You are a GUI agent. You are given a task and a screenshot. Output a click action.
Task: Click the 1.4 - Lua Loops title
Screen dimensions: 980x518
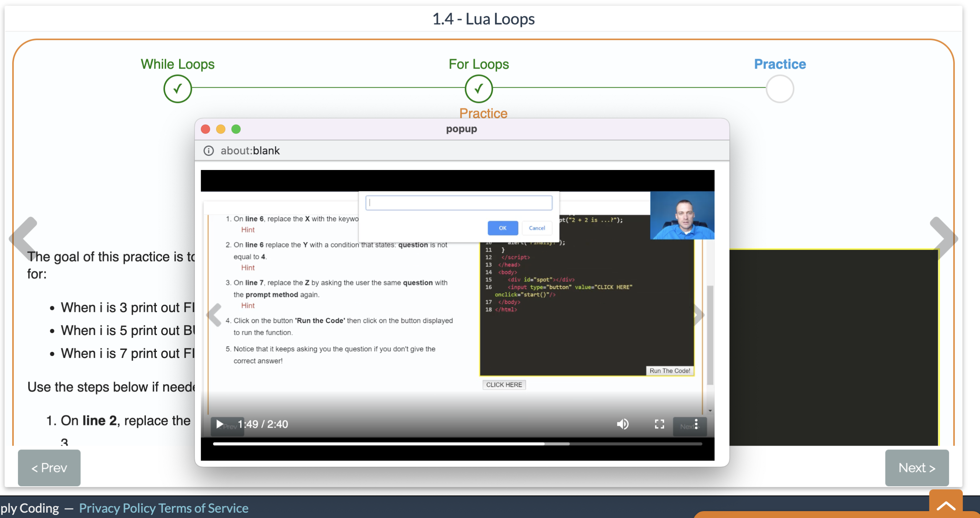483,19
